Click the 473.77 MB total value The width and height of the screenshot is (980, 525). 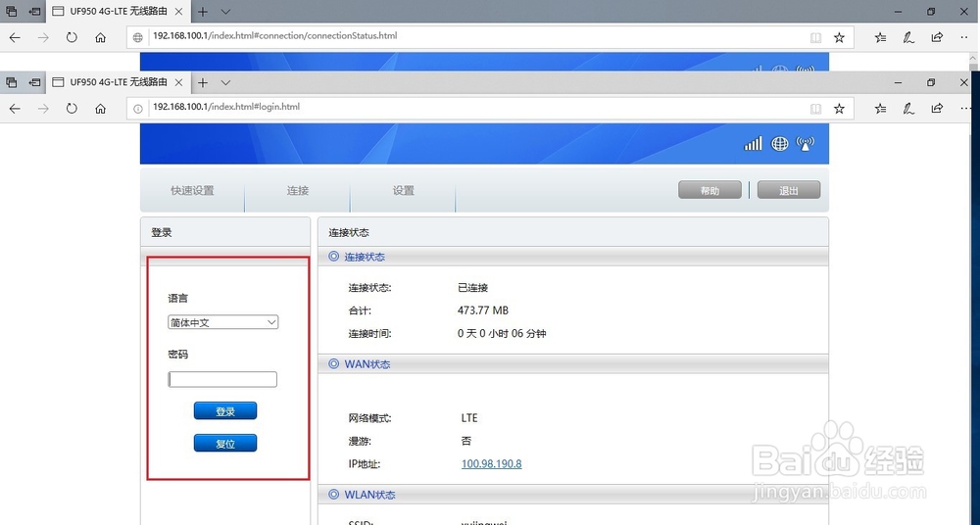(x=482, y=310)
